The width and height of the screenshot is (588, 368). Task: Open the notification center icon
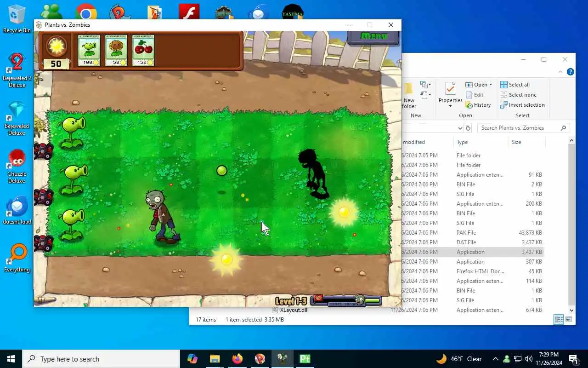[573, 359]
